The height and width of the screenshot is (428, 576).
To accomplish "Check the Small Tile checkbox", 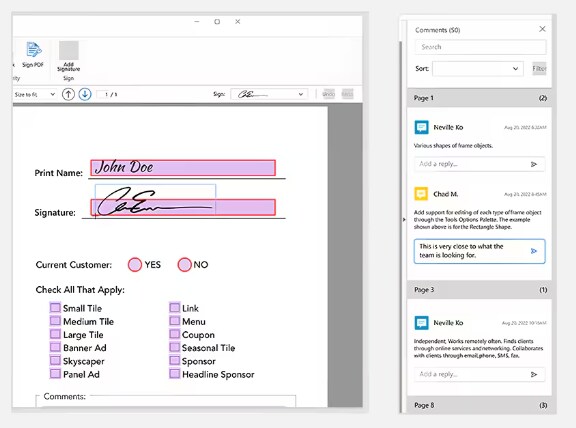I will pos(55,307).
